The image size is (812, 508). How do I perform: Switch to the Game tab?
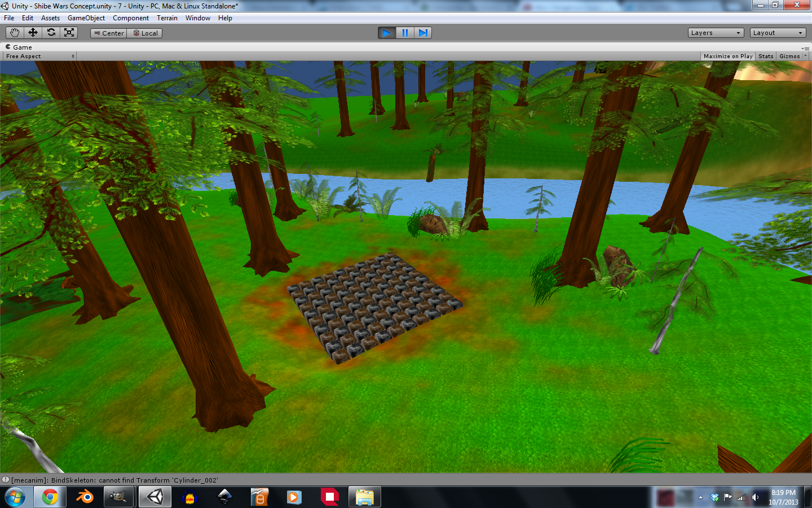19,47
